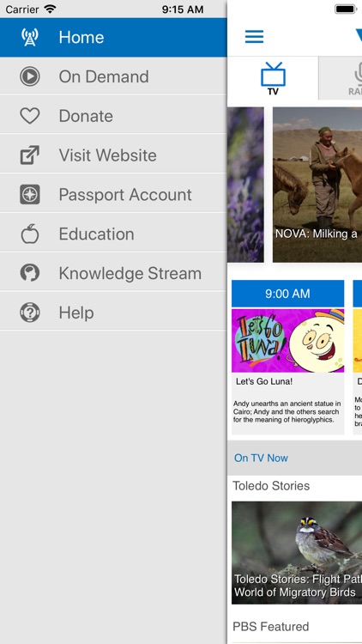This screenshot has height=644, width=362.
Task: Open the Toledo Stories: Flight Path bird video
Action: 297,552
